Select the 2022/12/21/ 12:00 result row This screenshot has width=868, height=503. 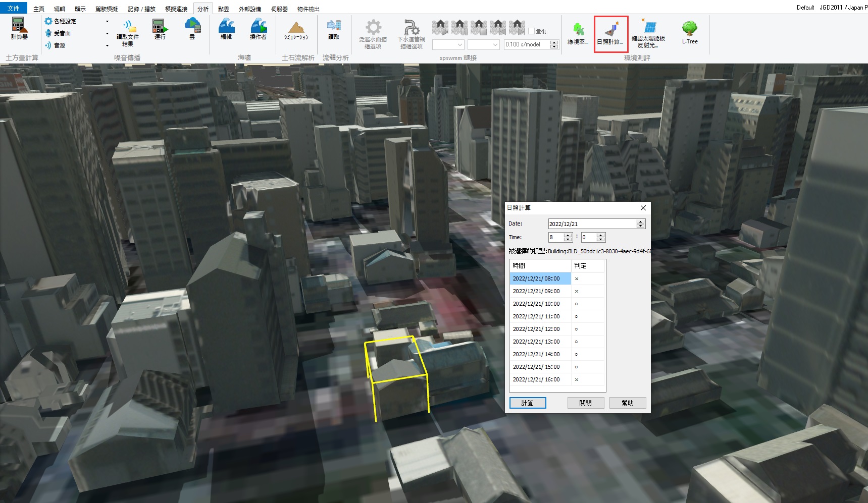click(536, 329)
